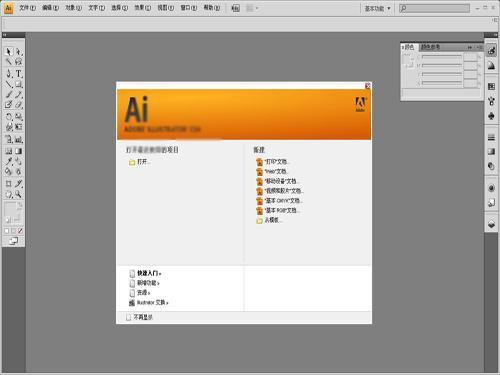
Task: Select the Symbol Sprayer tool
Action: click(x=9, y=139)
